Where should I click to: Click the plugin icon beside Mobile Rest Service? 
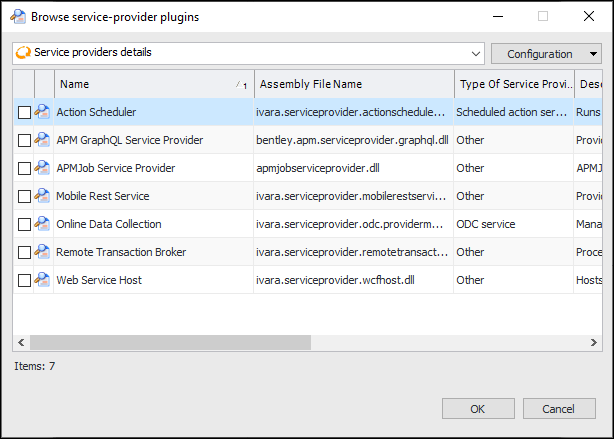click(43, 196)
